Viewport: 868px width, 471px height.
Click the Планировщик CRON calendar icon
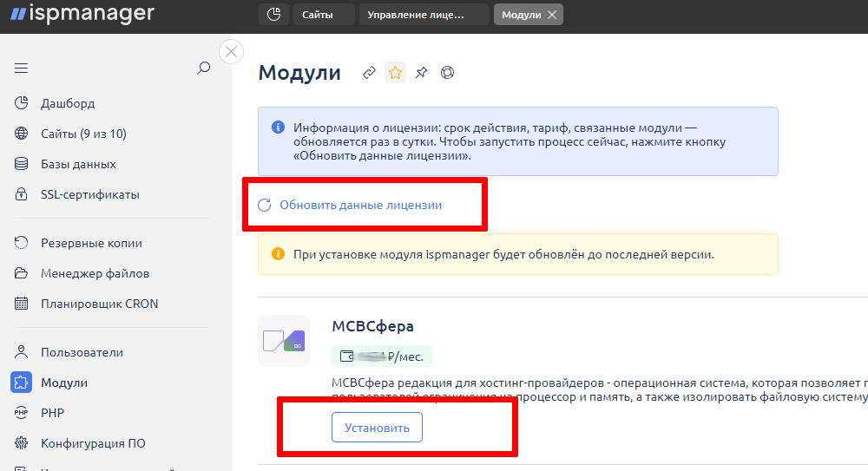coord(22,304)
